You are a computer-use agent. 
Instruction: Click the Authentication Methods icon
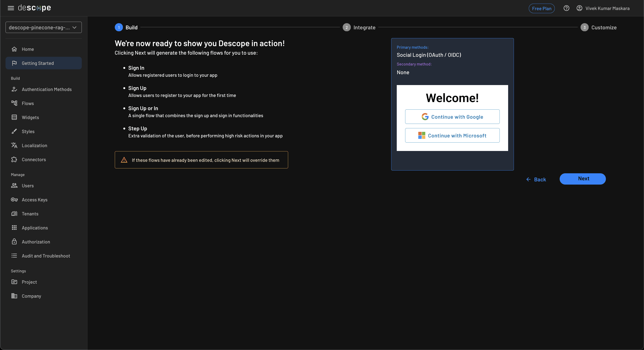click(14, 90)
